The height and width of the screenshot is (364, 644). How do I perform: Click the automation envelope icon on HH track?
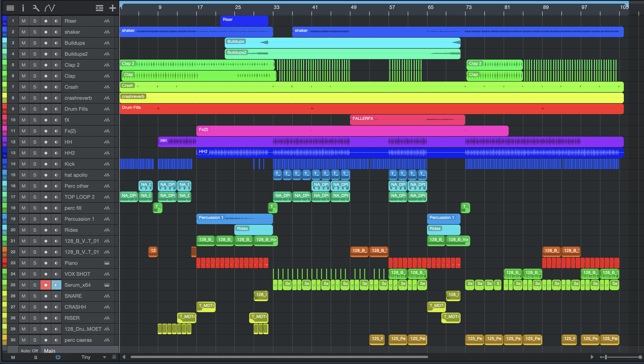(x=5, y=145)
